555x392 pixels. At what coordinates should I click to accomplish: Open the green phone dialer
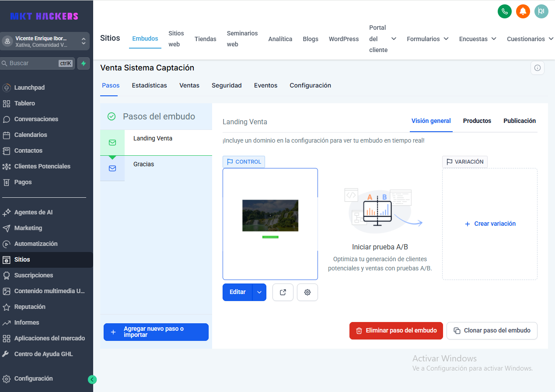pos(504,11)
